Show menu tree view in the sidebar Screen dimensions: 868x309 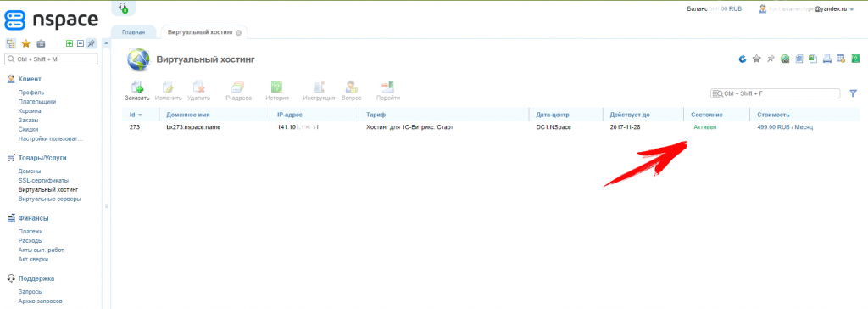click(x=10, y=44)
